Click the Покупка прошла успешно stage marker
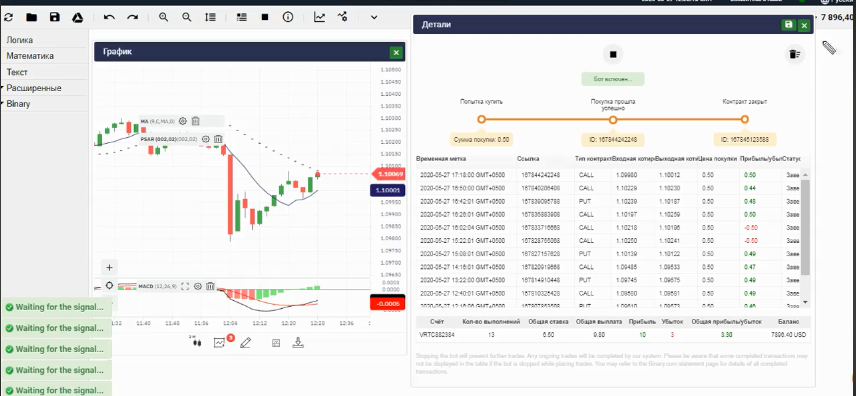Viewport: 856px width, 396px height. coord(613,120)
